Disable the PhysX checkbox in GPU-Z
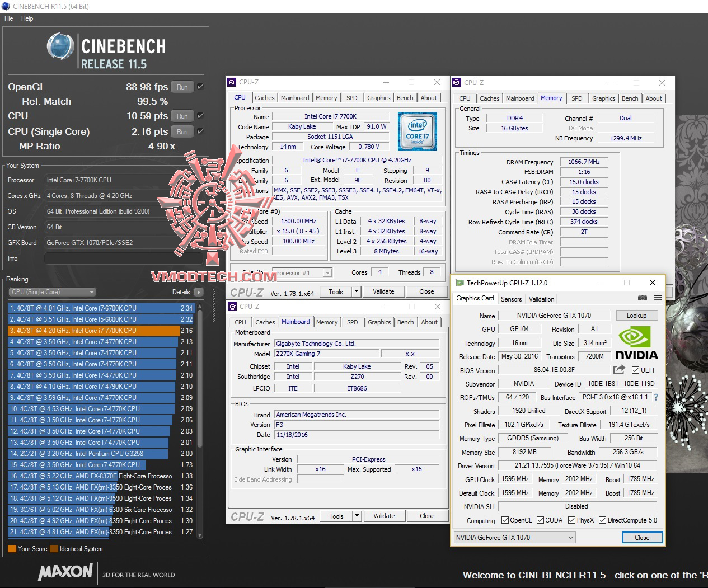Screen dimensions: 708x588 pyautogui.click(x=572, y=520)
